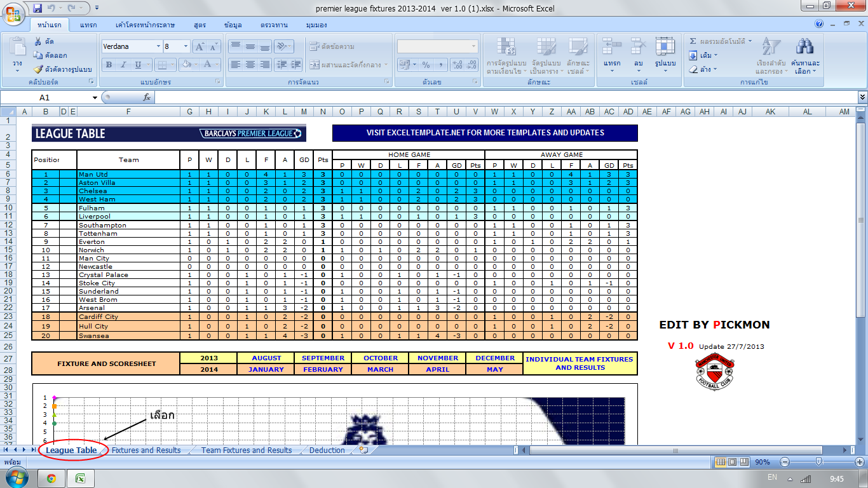Viewport: 868px width, 488px height.
Task: Open the borders dropdown arrow
Action: [x=173, y=65]
